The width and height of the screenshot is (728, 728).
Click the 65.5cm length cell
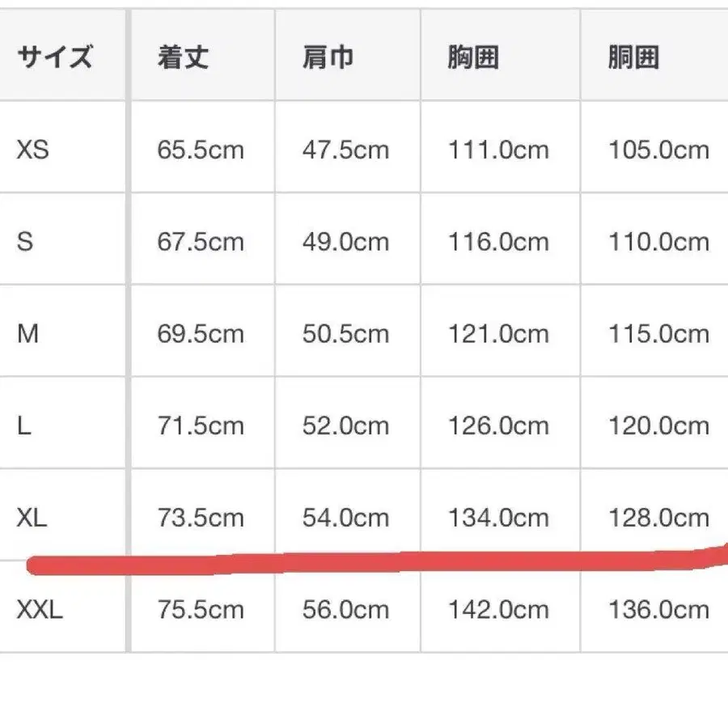coord(201,150)
